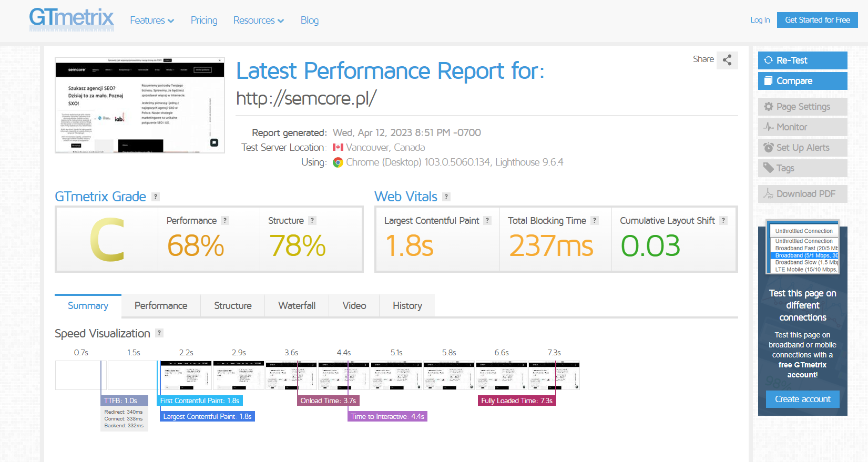Click help icon next to Performance score

[x=225, y=221]
